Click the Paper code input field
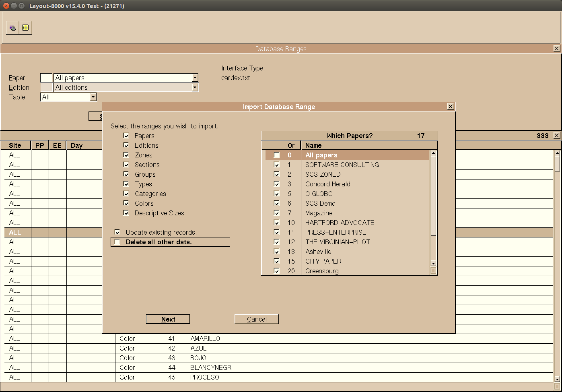 [x=47, y=78]
